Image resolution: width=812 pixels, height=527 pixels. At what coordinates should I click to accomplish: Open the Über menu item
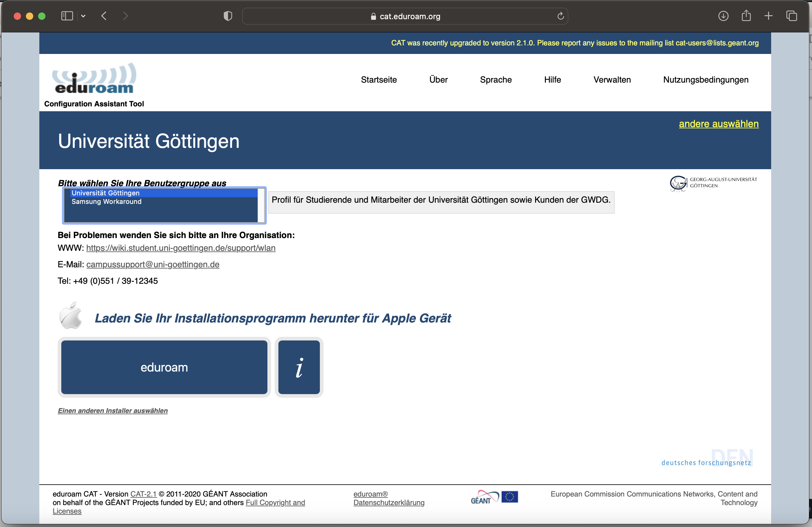pos(438,80)
